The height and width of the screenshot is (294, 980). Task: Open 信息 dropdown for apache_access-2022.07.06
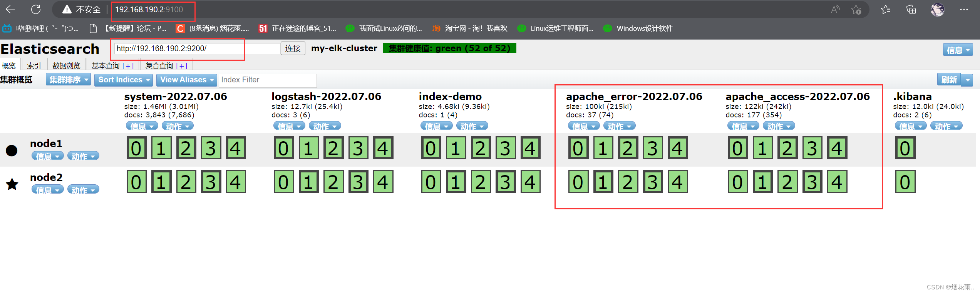click(743, 126)
